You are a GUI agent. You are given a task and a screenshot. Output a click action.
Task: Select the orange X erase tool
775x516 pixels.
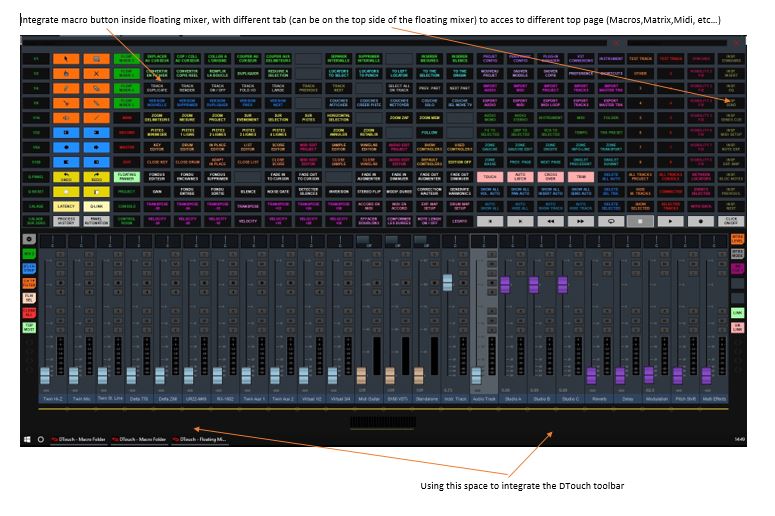[x=96, y=74]
